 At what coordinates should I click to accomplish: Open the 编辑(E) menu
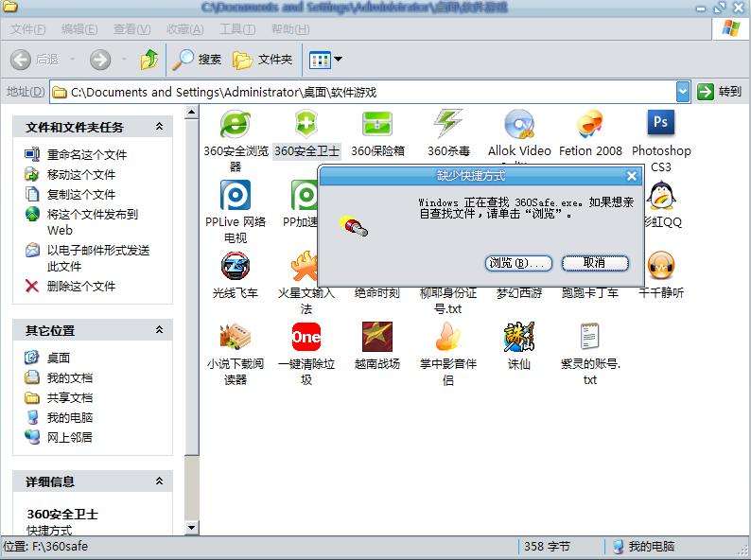[79, 29]
